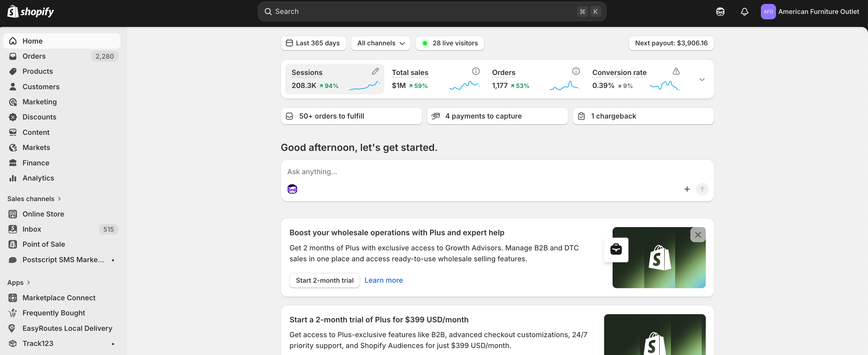This screenshot has width=868, height=355.
Task: Click the Sidekick avatar below Ask anything
Action: point(292,189)
